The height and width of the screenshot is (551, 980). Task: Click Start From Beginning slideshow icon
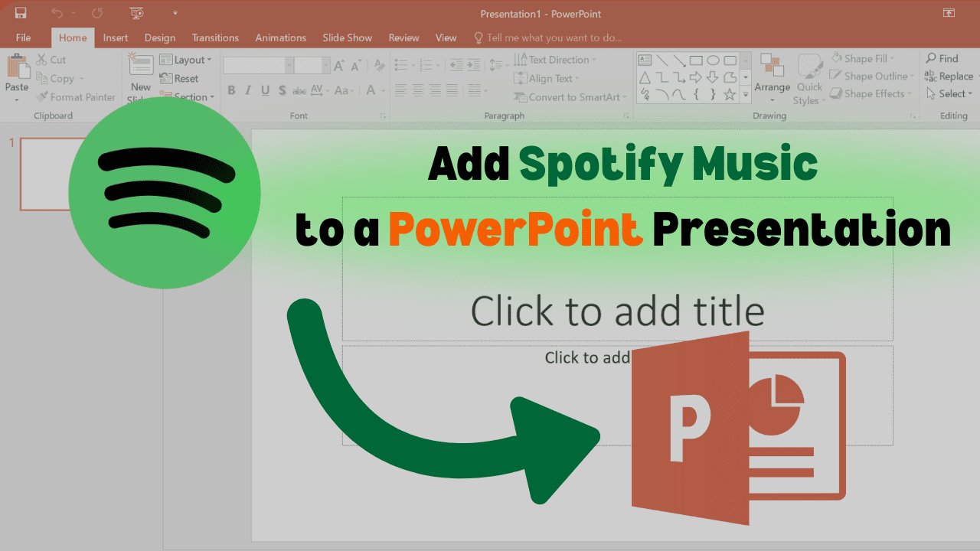(137, 13)
